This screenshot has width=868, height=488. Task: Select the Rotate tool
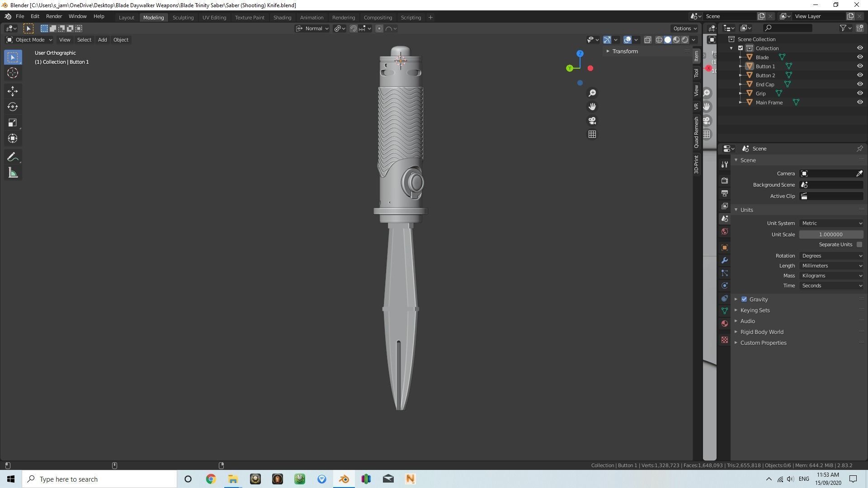tap(13, 107)
